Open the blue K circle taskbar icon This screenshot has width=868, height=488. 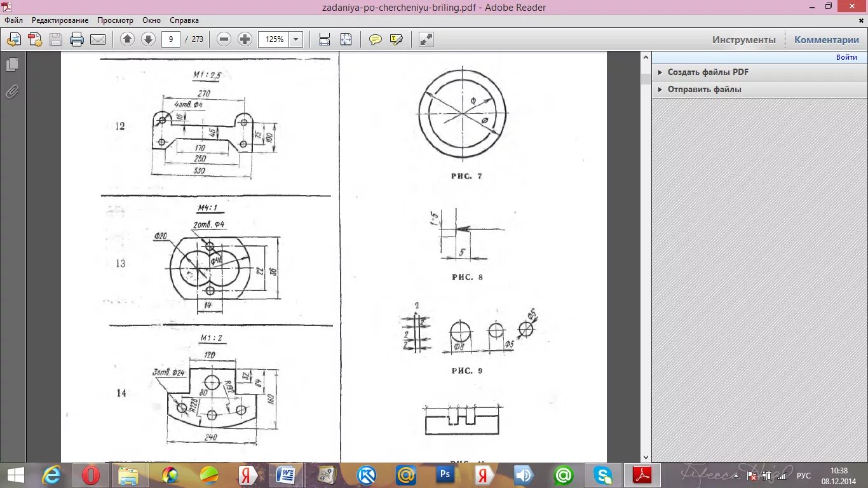(366, 475)
